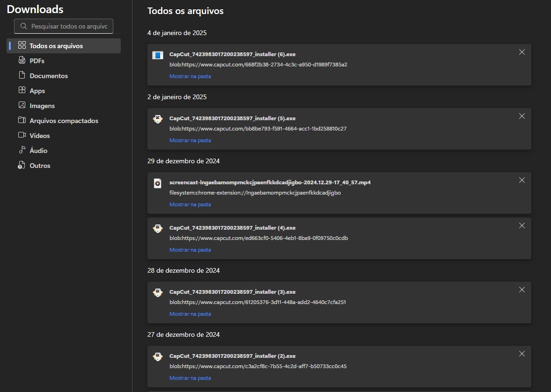This screenshot has width=551, height=392.
Task: Focus the Pesquisar todos os arquivos field
Action: 64,26
